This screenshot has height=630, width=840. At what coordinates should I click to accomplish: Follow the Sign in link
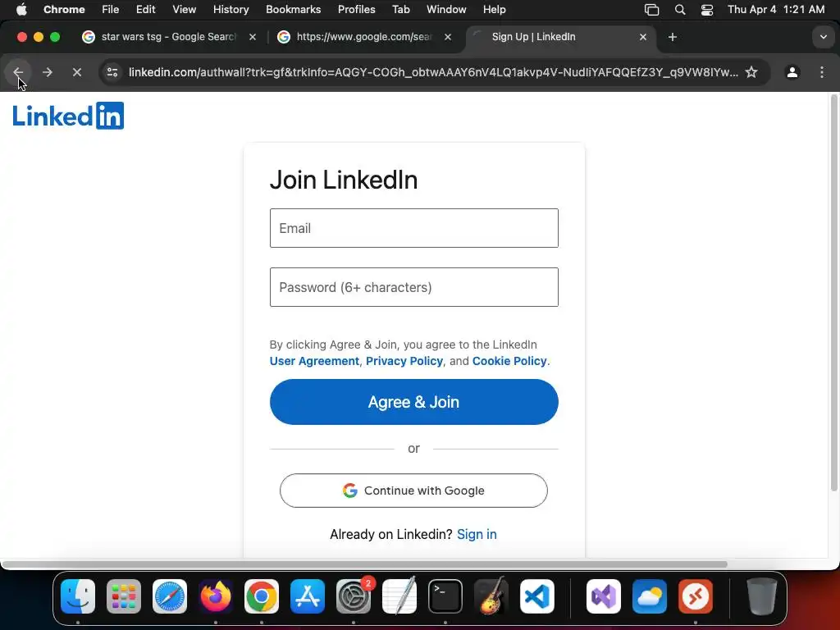(477, 534)
